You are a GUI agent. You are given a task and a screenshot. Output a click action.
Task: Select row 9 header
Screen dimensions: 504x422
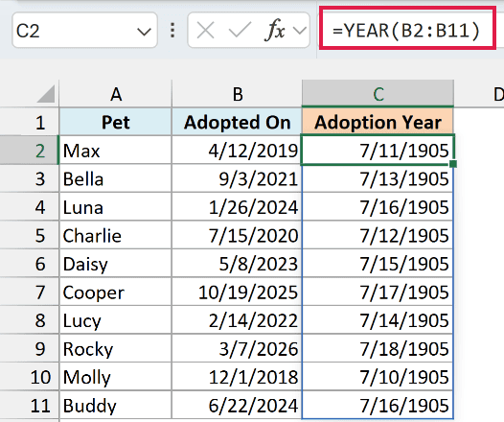point(30,348)
